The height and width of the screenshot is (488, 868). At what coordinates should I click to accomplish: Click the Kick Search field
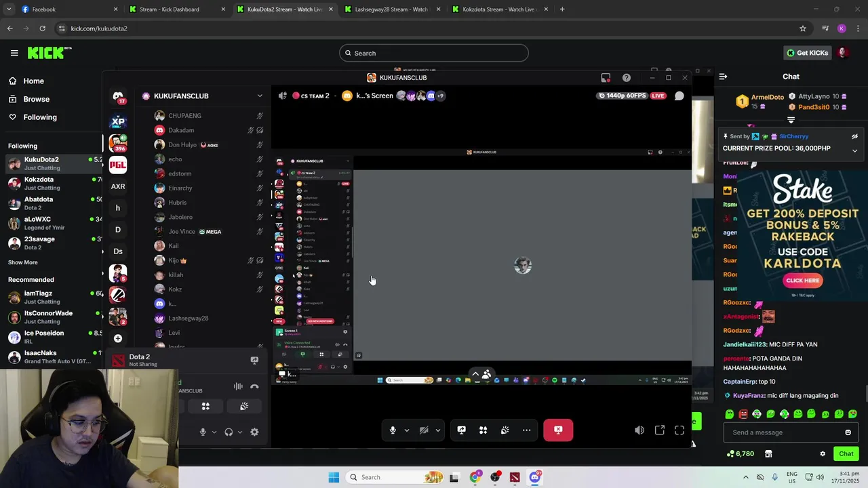434,53
